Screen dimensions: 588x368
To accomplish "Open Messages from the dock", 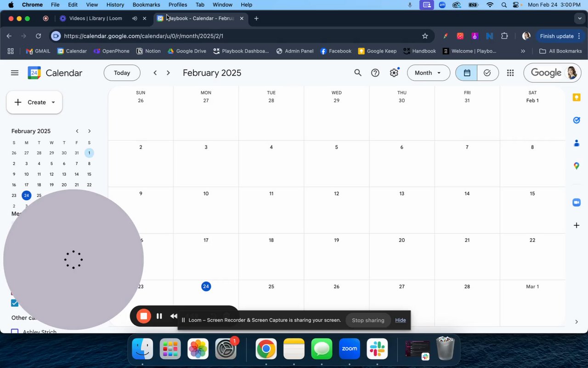I will click(x=322, y=349).
